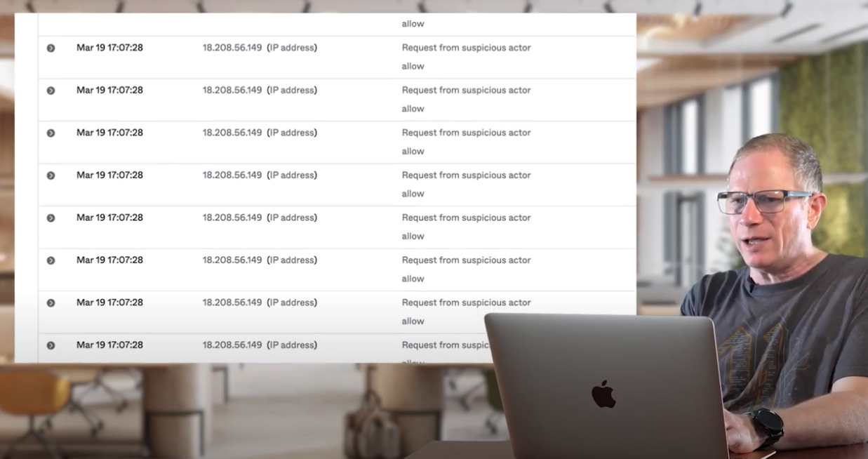Viewport: 868px width, 459px height.
Task: Click "(IP address)" label in the second row
Action: pyautogui.click(x=292, y=90)
